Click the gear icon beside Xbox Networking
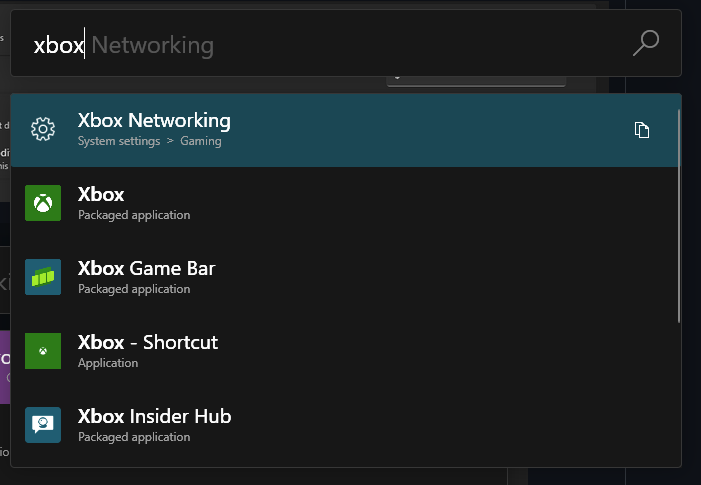 (43, 130)
